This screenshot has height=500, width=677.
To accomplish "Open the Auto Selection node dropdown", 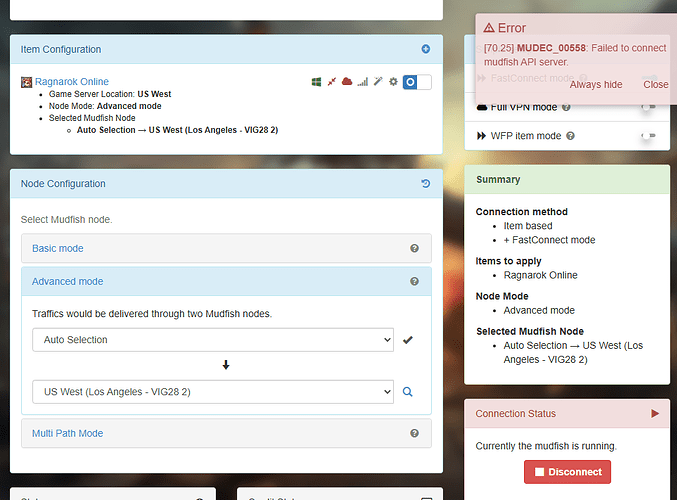I will [213, 340].
